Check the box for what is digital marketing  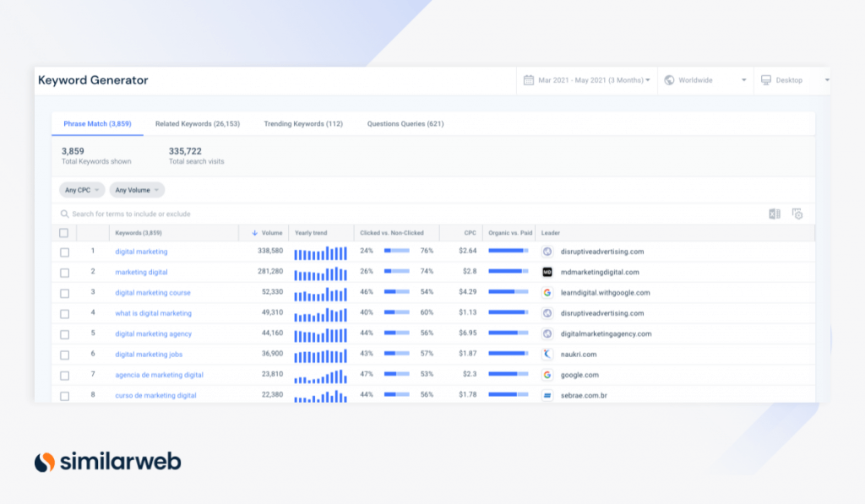(x=64, y=314)
